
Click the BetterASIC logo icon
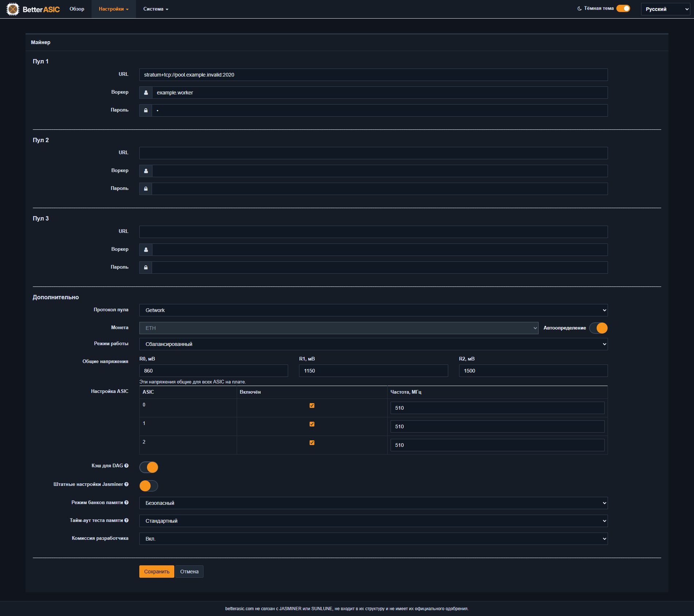click(x=13, y=9)
